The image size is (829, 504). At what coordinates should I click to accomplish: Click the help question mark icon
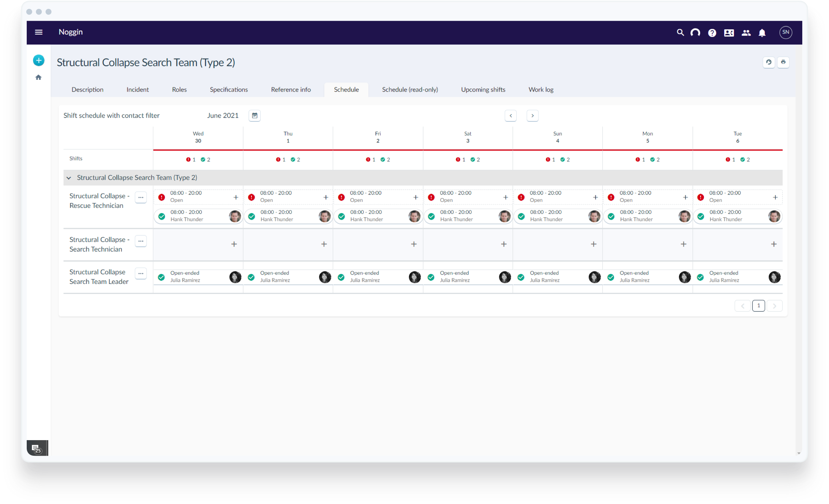pyautogui.click(x=712, y=33)
